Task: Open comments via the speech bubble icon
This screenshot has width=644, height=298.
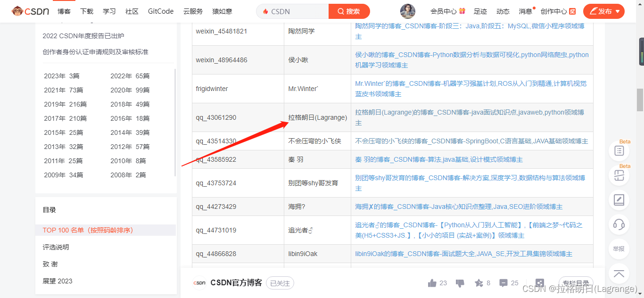Action: tap(503, 283)
